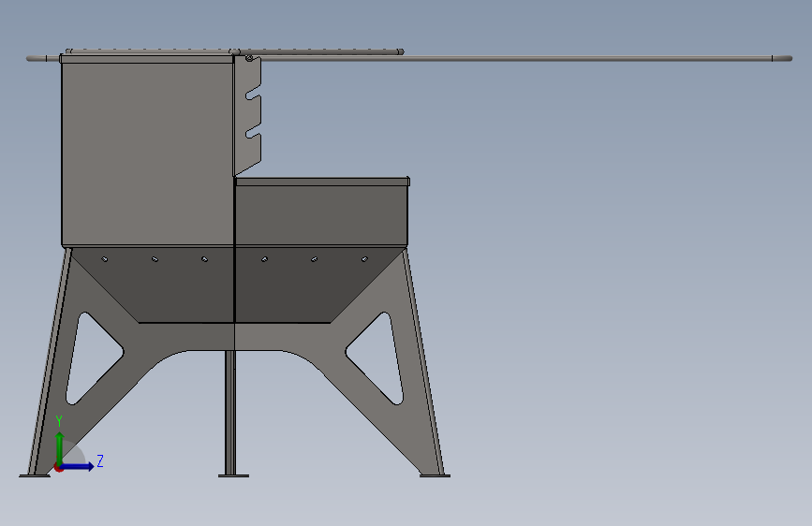Select the leftmost vent hole in the dark panel

[105, 259]
